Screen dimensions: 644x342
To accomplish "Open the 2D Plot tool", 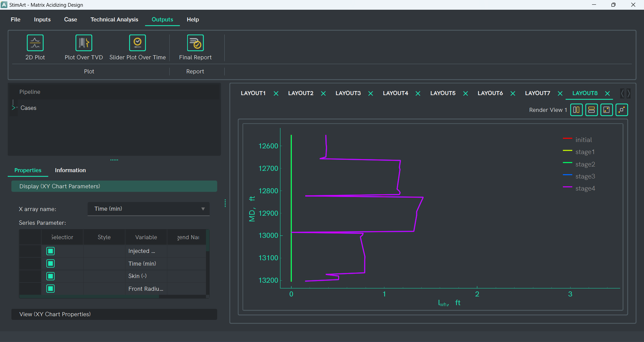I will point(35,43).
